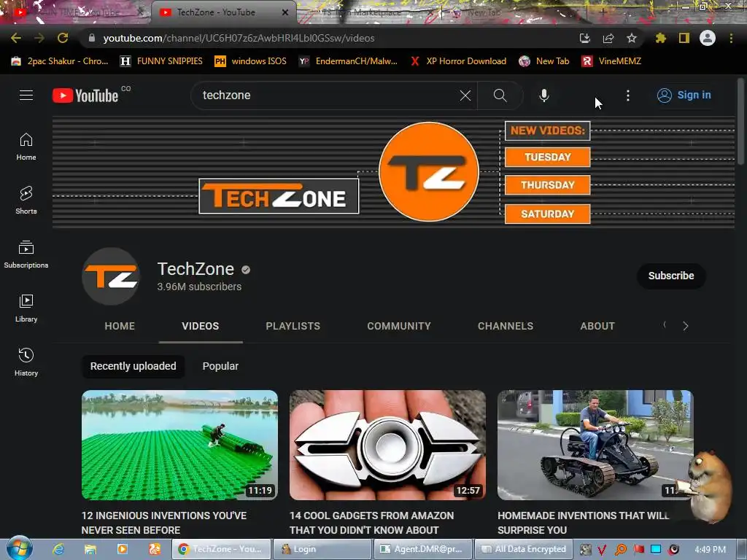Reload the page in Chrome
The image size is (747, 560).
[x=63, y=38]
